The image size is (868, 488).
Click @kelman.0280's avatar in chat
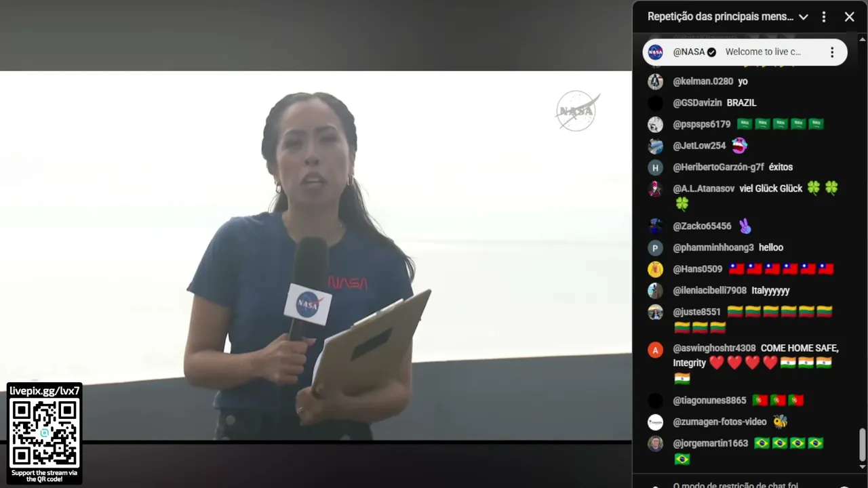pos(655,81)
